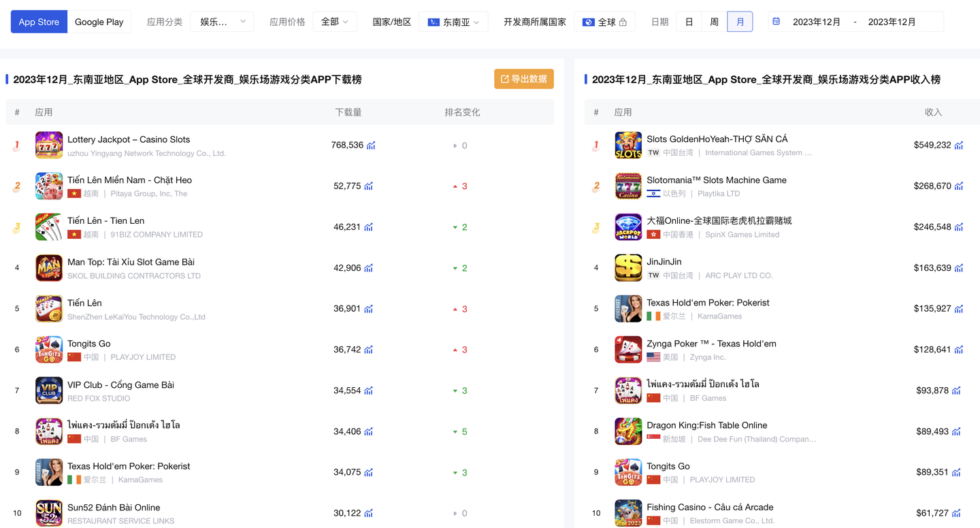
Task: Open Fishing Casino - Câu cá Arcade entry
Action: tap(710, 507)
